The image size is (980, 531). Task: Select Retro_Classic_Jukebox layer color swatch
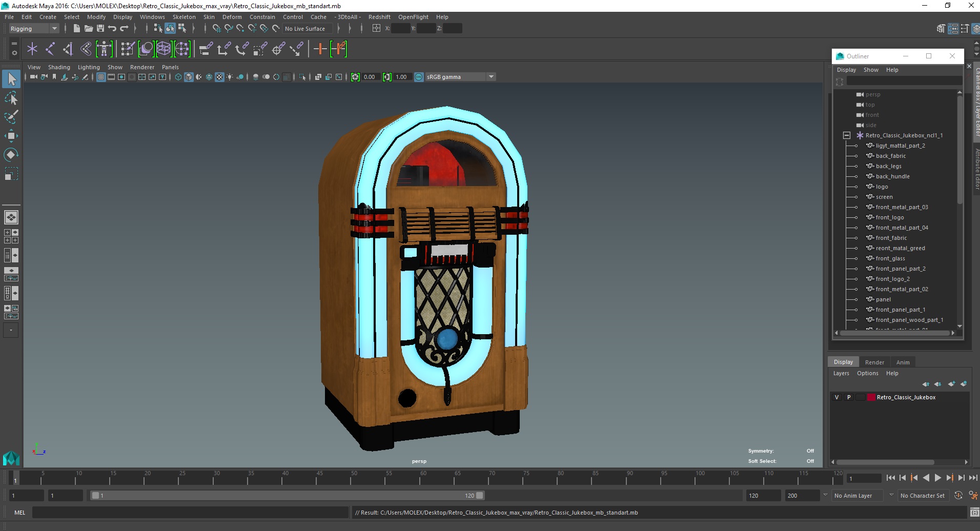pos(871,397)
